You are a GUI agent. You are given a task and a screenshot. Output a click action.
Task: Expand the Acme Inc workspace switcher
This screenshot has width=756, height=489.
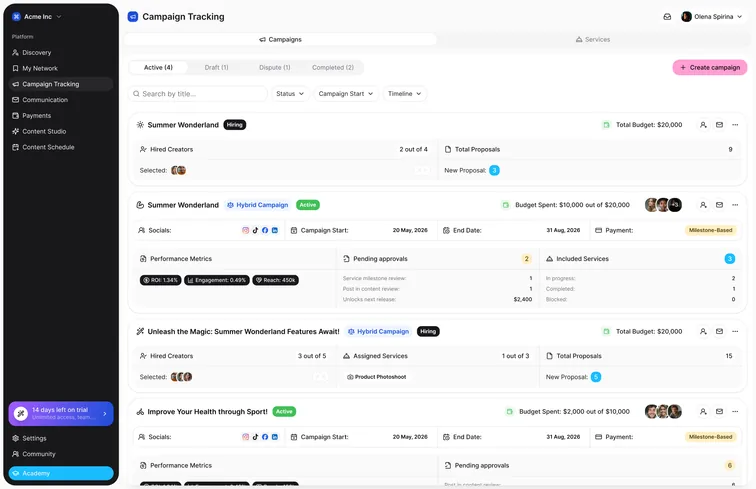(37, 16)
